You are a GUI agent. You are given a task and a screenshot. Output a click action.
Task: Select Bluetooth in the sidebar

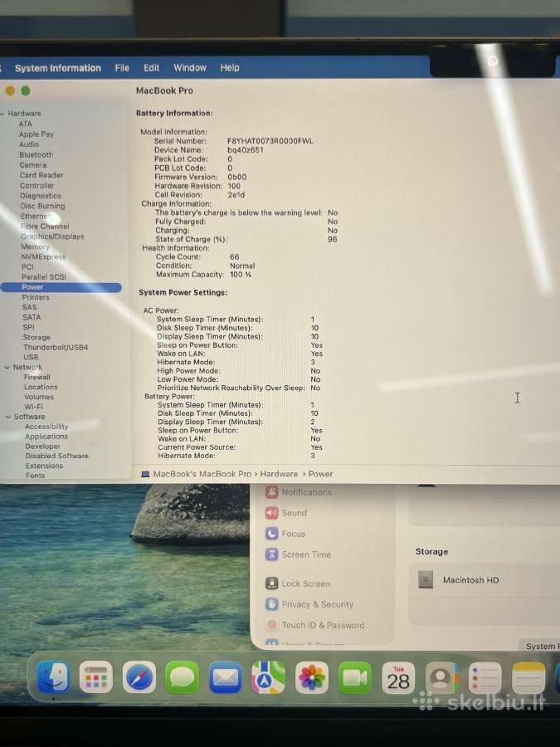tap(37, 155)
